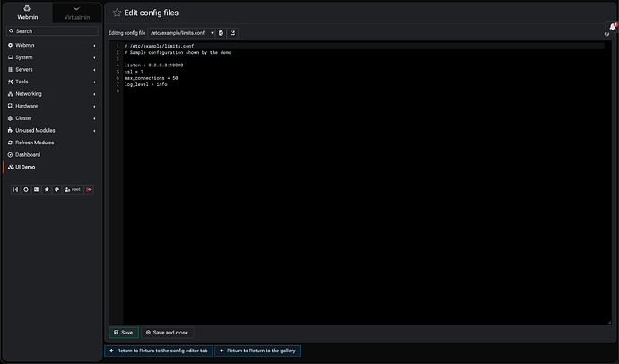The image size is (619, 364).
Task: Open theme configuration palette icon
Action: click(57, 190)
